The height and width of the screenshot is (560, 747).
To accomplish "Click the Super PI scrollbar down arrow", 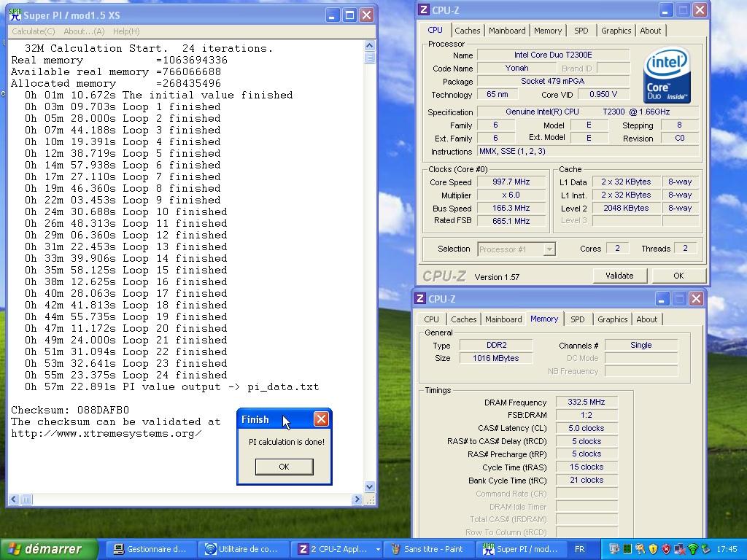I will click(x=369, y=486).
